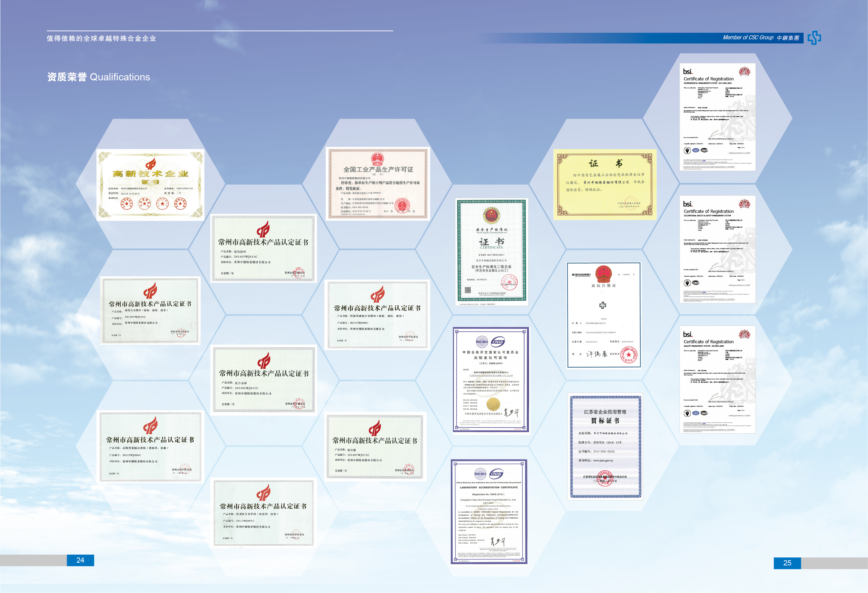This screenshot has height=593, width=868.
Task: Click red crest on ISO 14001:2004 certificate
Action: click(x=744, y=71)
